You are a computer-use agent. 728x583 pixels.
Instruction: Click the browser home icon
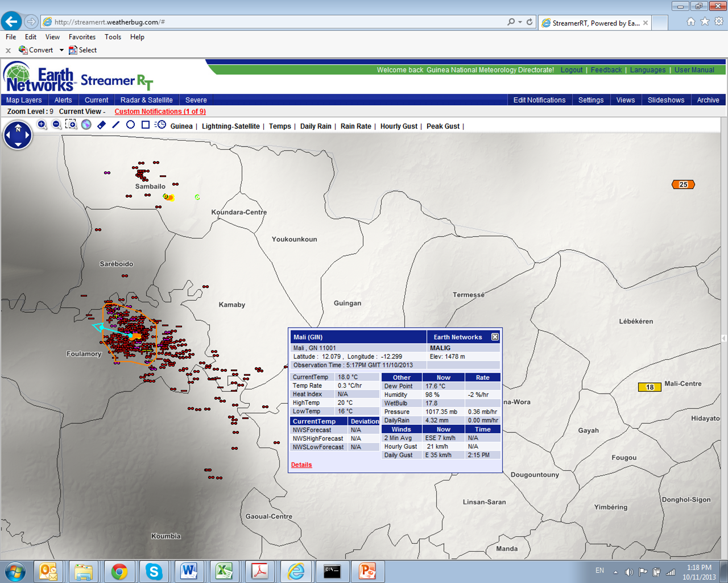pyautogui.click(x=690, y=22)
